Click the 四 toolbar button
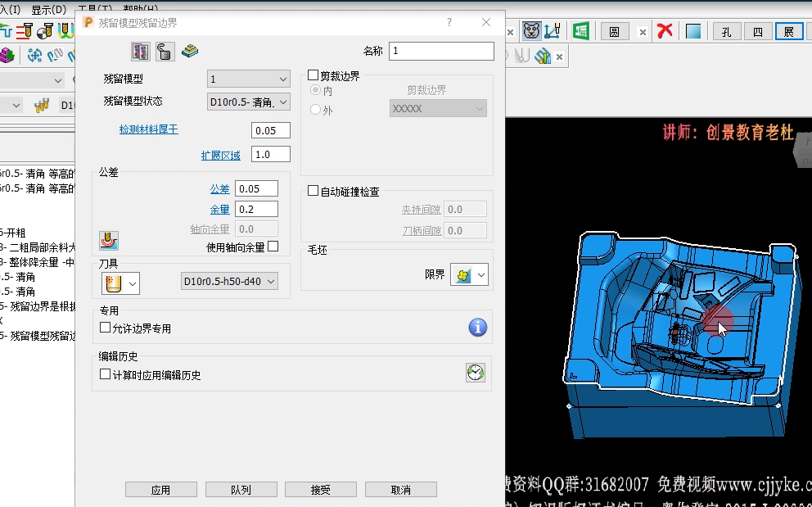 pyautogui.click(x=758, y=32)
